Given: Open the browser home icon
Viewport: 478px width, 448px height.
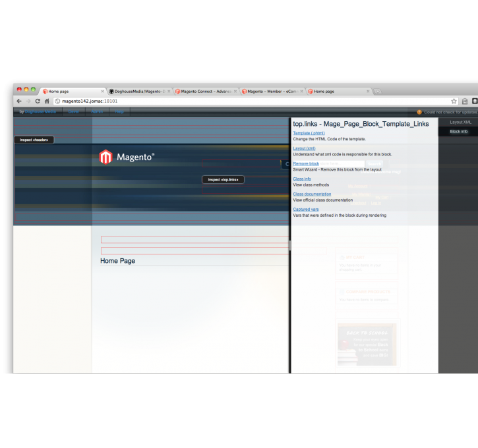Looking at the screenshot, I should click(x=47, y=101).
